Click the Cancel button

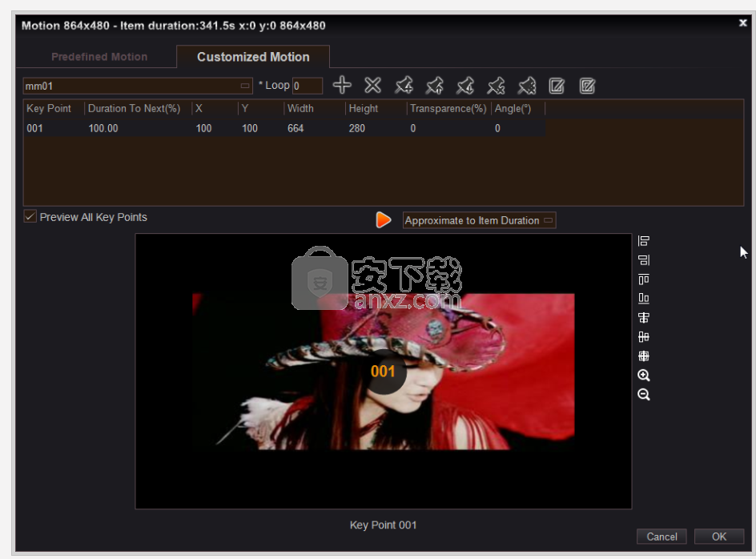tap(661, 537)
